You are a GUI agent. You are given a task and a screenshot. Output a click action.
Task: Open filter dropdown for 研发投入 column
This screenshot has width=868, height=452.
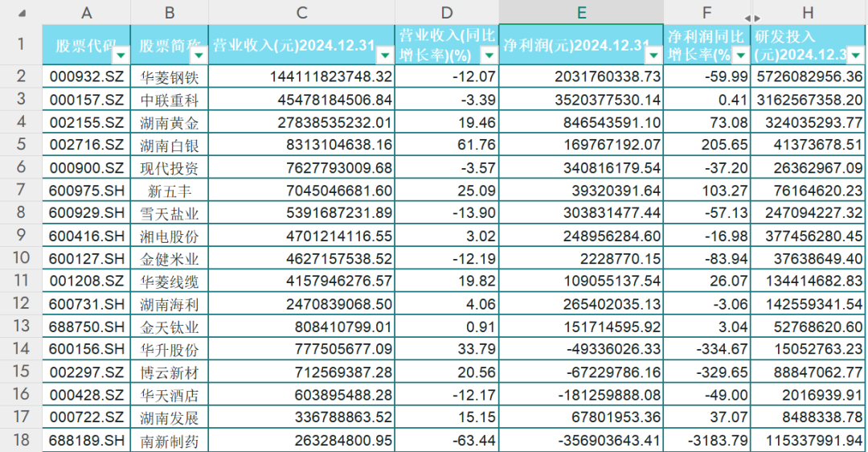point(856,55)
